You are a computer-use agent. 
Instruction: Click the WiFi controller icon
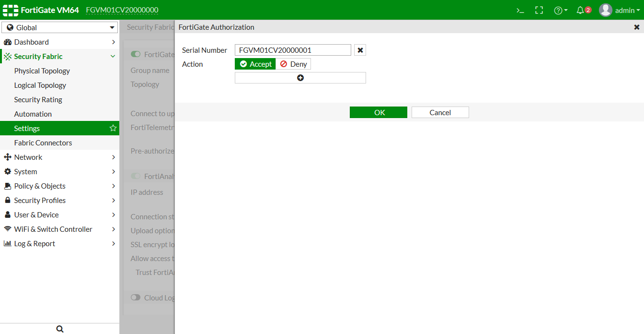pyautogui.click(x=7, y=229)
